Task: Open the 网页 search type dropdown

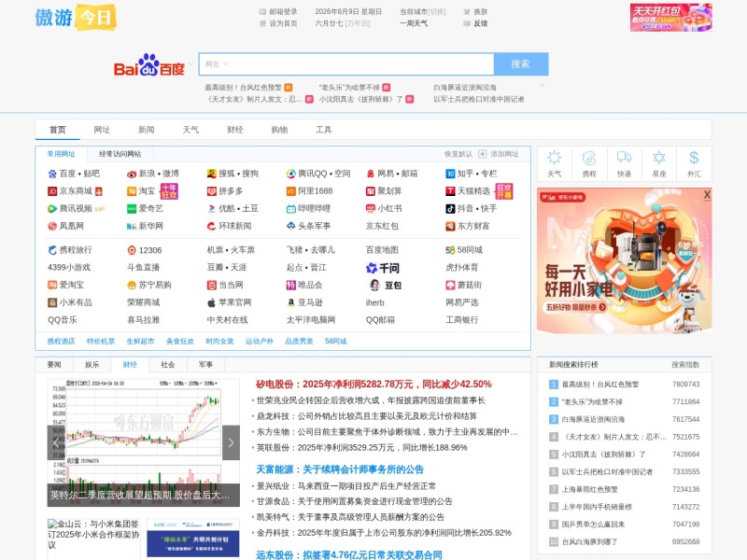Action: [x=217, y=64]
